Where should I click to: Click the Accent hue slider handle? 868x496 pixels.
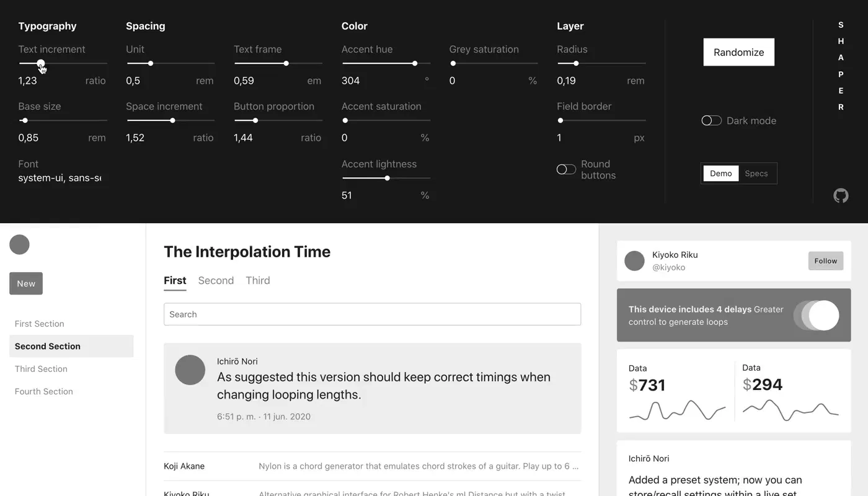415,63
